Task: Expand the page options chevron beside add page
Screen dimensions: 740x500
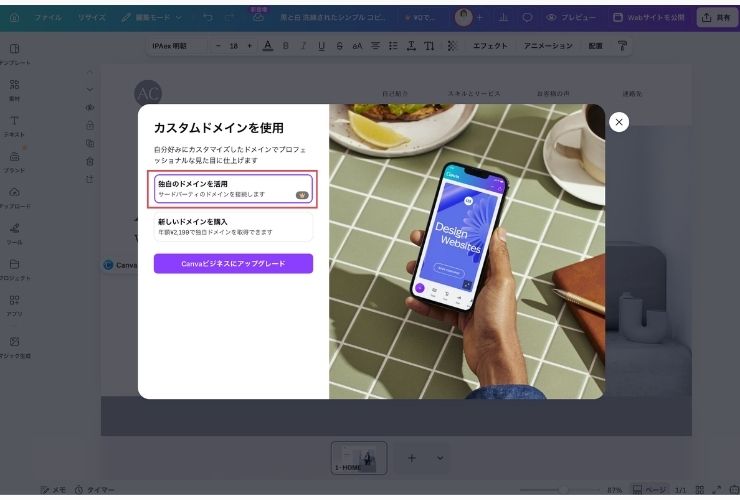Action: point(440,457)
